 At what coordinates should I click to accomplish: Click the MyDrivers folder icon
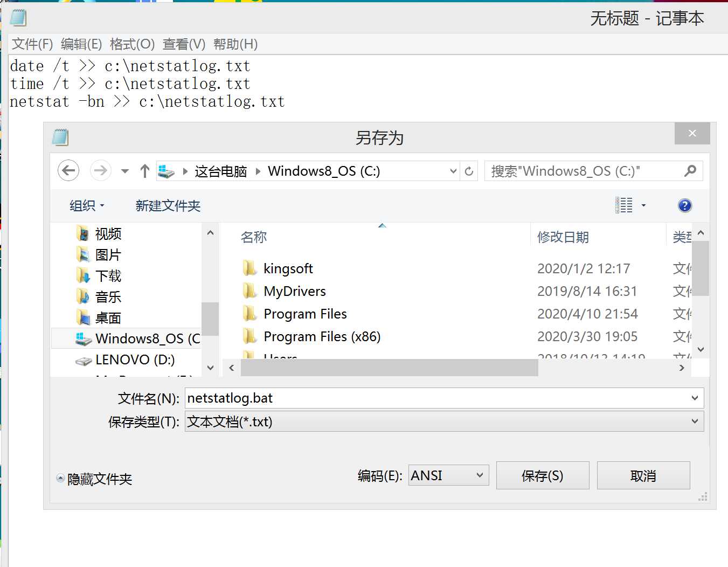[x=249, y=291]
